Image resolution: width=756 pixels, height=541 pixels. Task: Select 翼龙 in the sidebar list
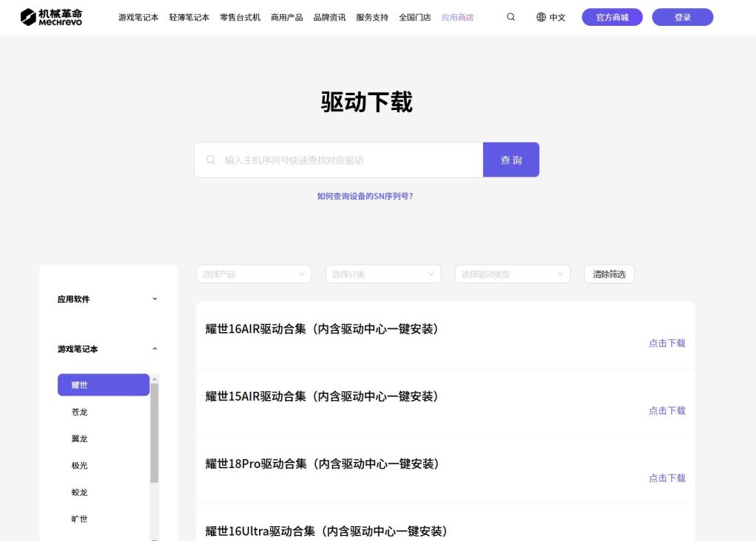pyautogui.click(x=80, y=438)
